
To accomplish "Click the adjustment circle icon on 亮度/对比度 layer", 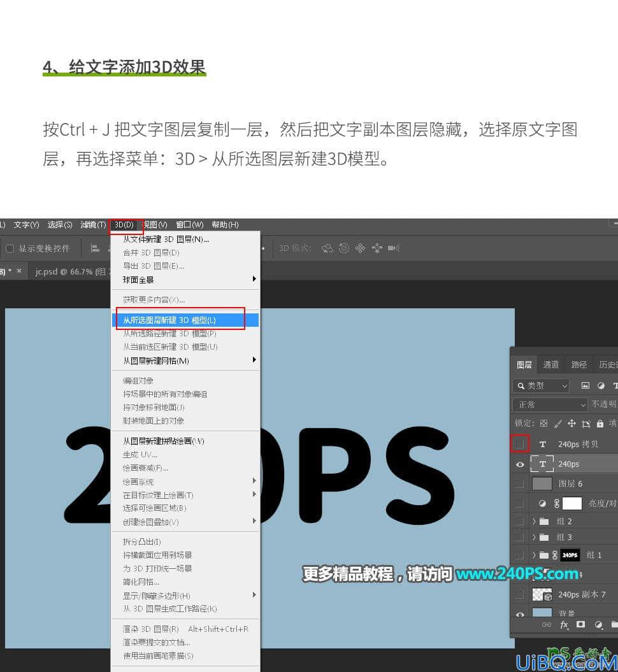I will (x=542, y=504).
